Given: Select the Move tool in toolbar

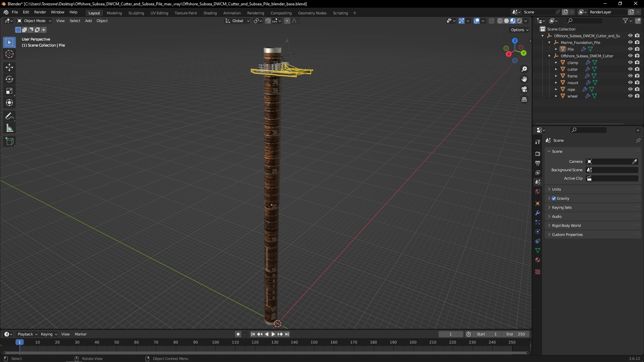Looking at the screenshot, I should coord(10,67).
